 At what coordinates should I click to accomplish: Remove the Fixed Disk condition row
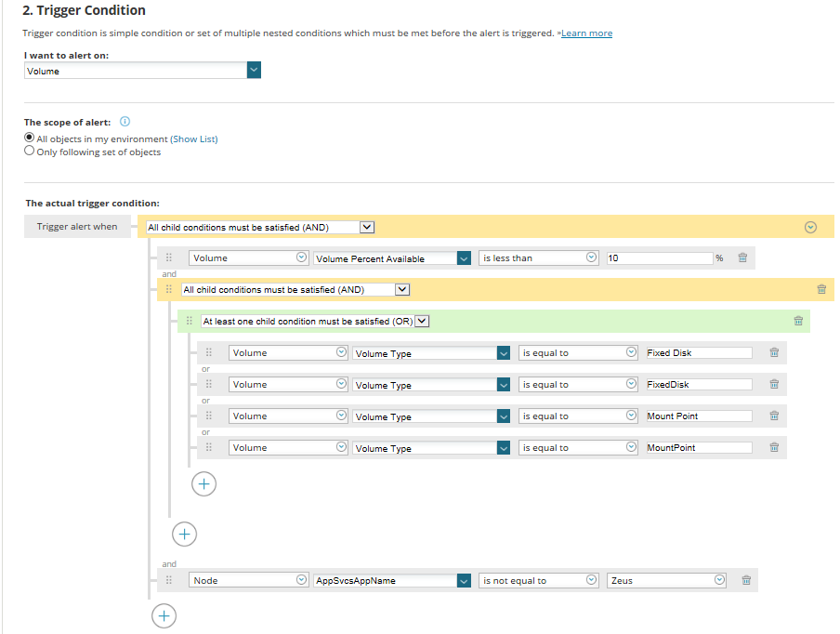[774, 353]
